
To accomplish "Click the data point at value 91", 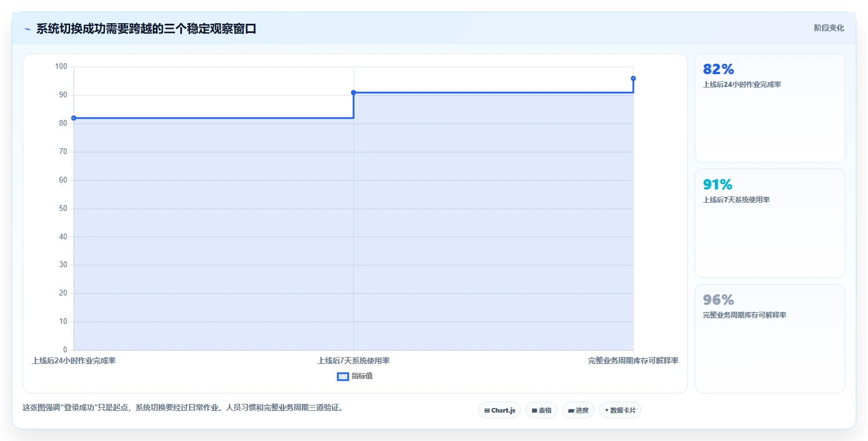I will [353, 93].
